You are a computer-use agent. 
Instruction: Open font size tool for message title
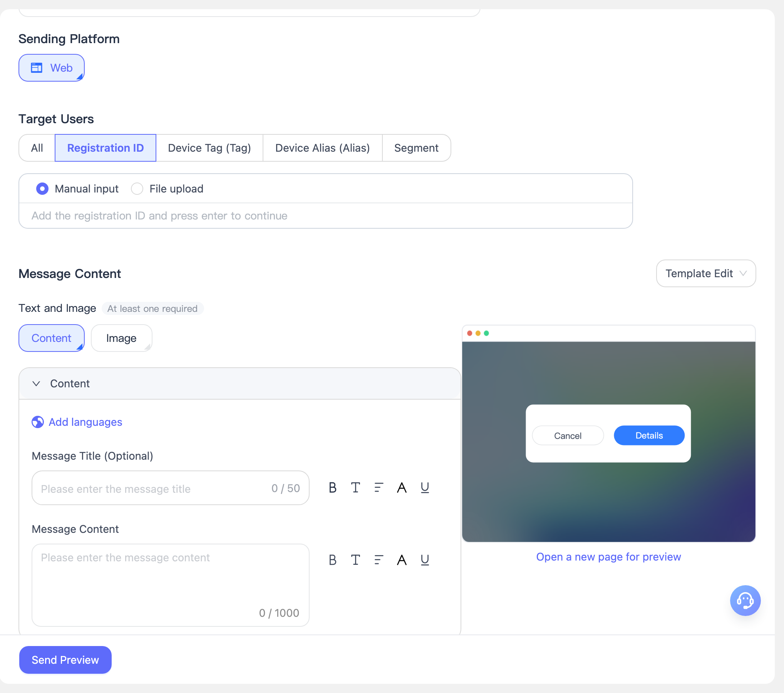coord(356,488)
